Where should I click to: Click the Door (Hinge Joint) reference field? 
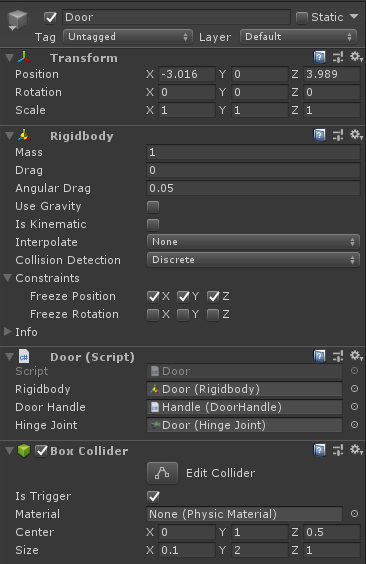coord(244,425)
